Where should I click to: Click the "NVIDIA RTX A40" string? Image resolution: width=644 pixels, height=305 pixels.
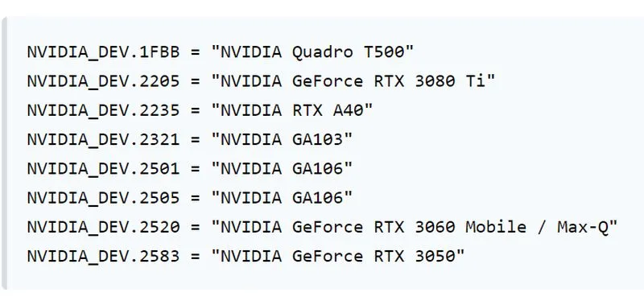point(292,110)
